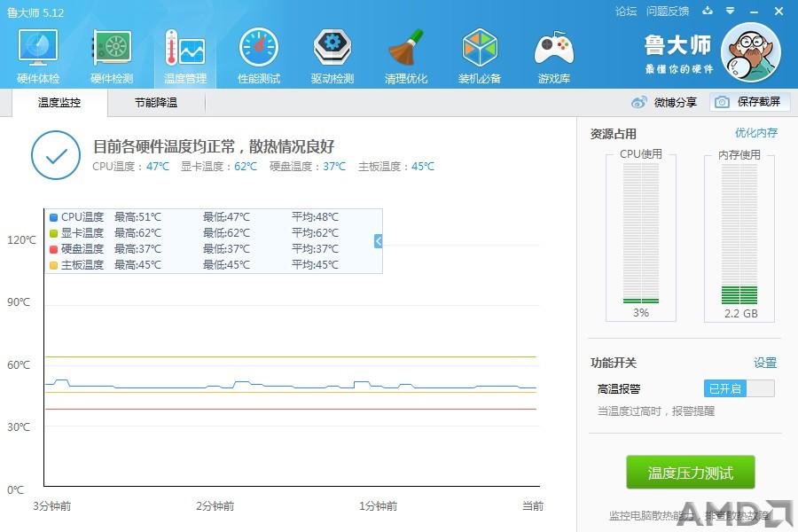
Task: Click the 优化内存 link
Action: [x=756, y=133]
